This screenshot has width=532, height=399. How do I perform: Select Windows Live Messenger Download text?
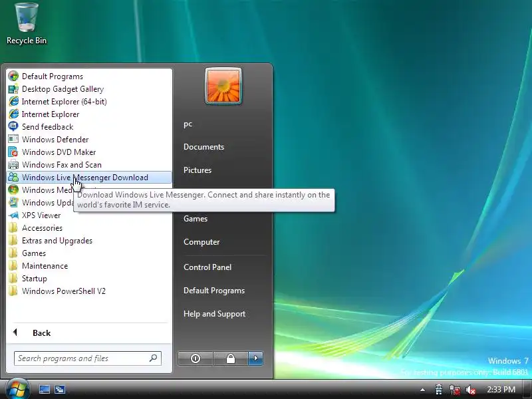[85, 177]
